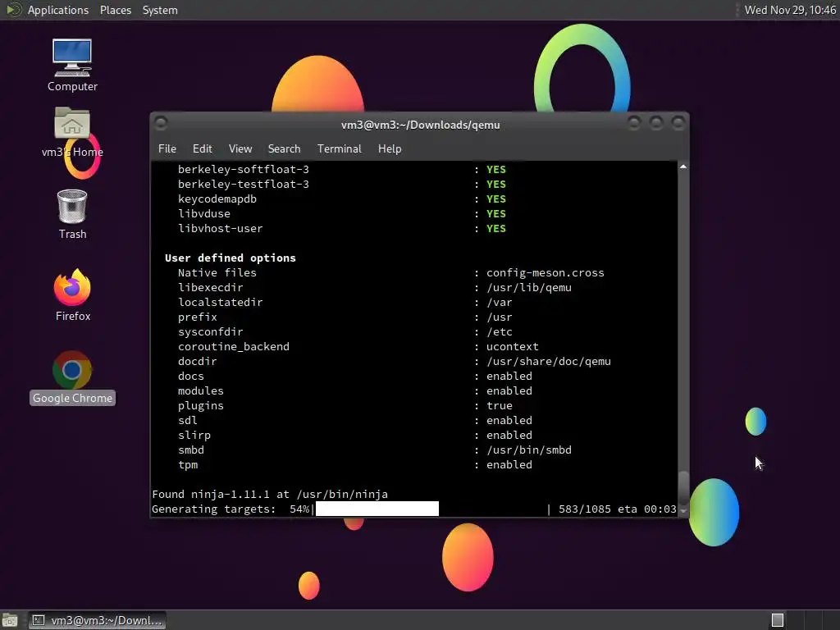Click the 'prefix' option name
This screenshot has width=840, height=630.
tap(197, 317)
